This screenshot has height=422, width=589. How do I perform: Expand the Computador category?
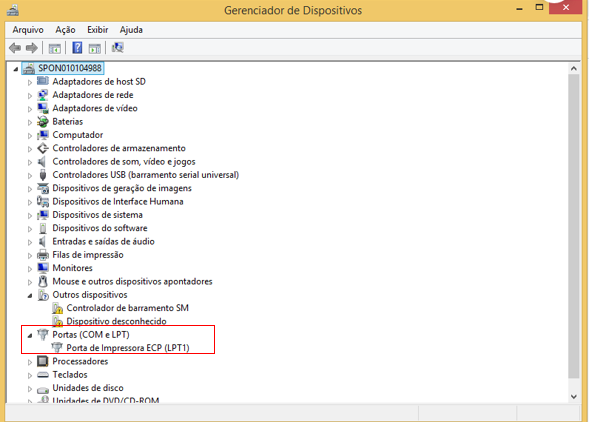click(x=30, y=136)
